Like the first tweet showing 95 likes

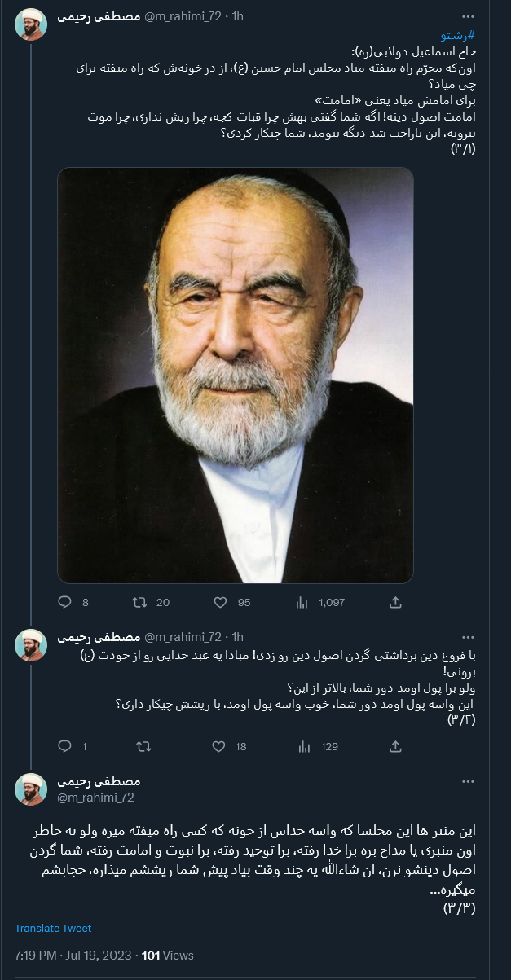218,602
